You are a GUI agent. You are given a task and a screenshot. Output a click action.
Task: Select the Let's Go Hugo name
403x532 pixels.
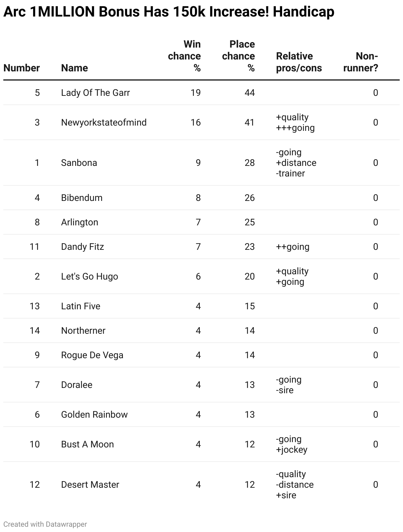[90, 277]
